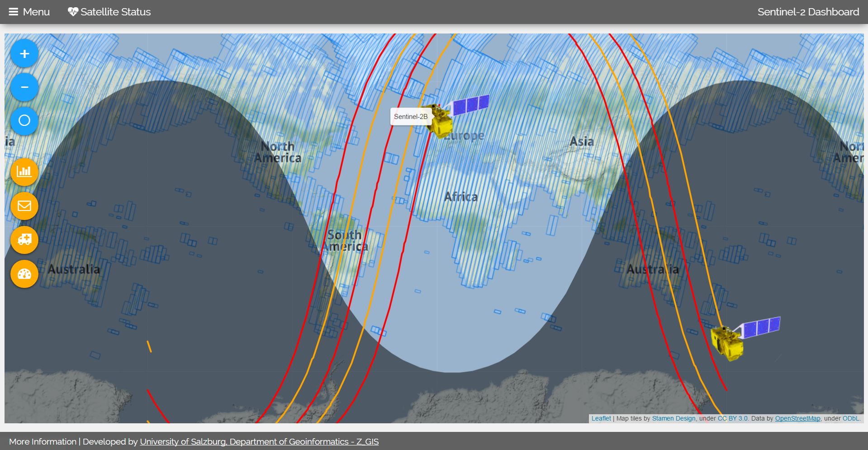Follow the Leaflet attribution link
The height and width of the screenshot is (450, 868).
coord(601,418)
